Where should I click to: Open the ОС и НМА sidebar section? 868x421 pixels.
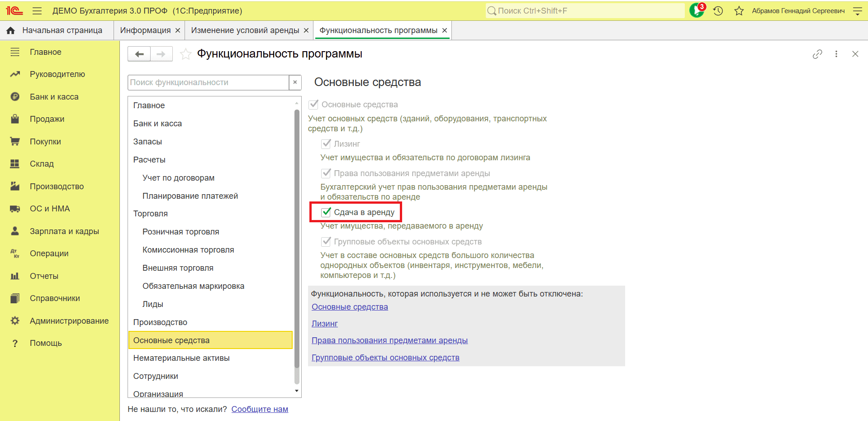50,209
